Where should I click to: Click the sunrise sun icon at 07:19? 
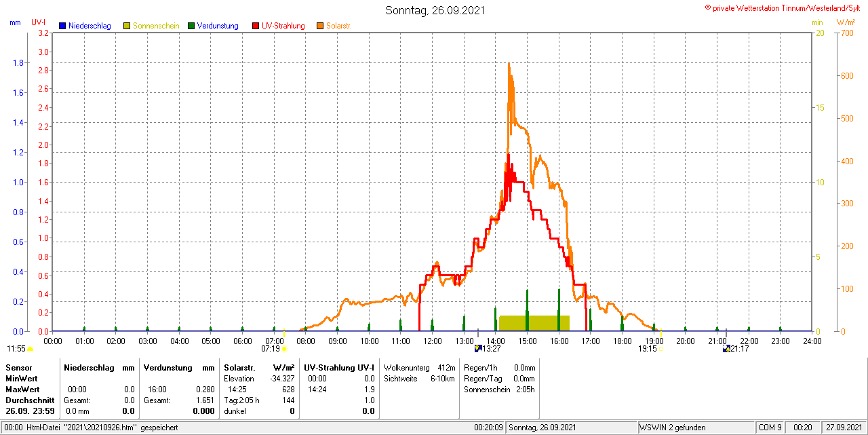(x=284, y=349)
